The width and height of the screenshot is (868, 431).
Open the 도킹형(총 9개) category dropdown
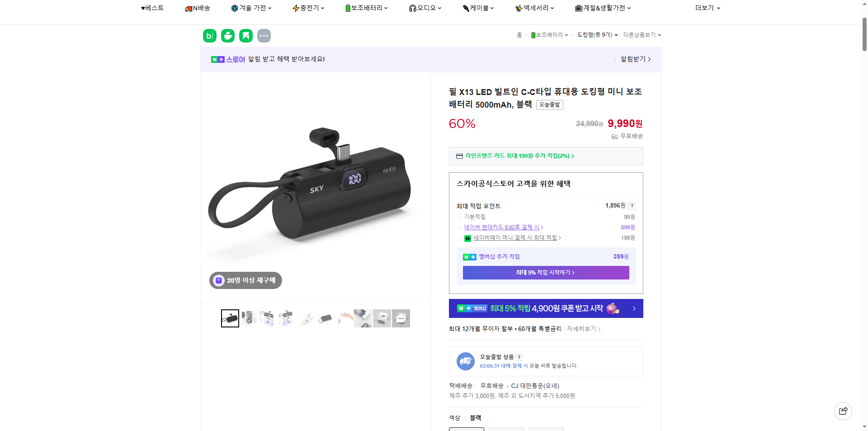pyautogui.click(x=596, y=35)
